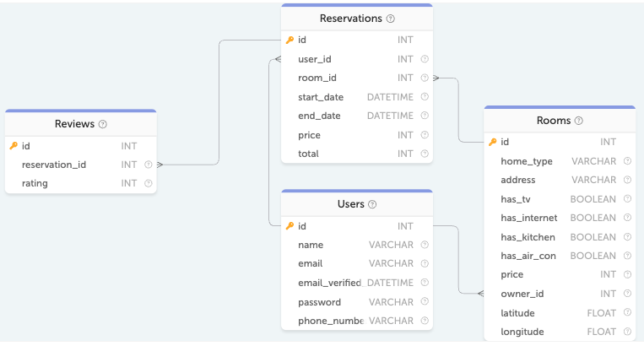Select the email_verified field in Users
The image size is (644, 346).
(331, 283)
